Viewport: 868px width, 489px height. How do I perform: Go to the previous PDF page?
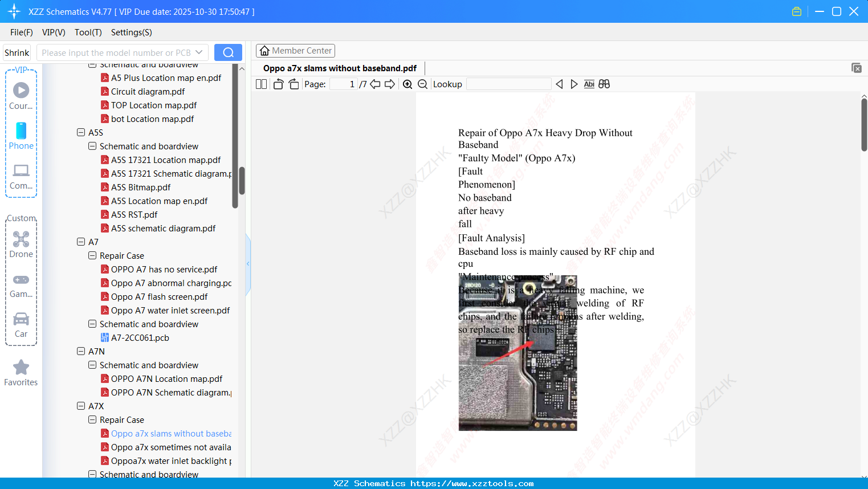(x=375, y=84)
